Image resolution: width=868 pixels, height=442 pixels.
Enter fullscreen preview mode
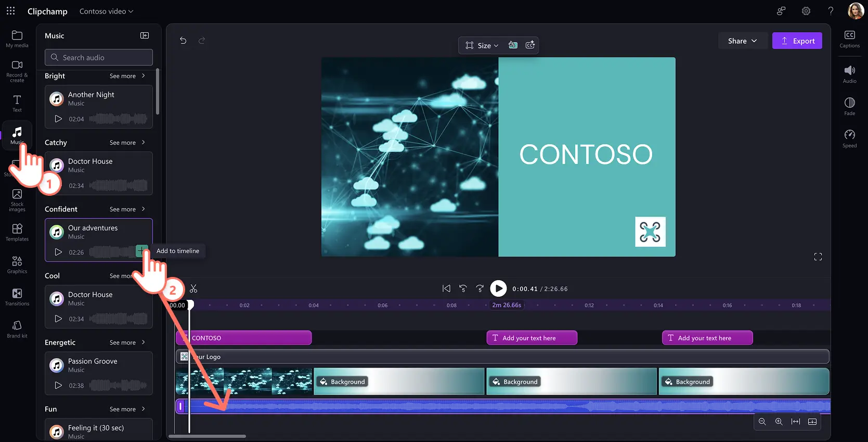(x=818, y=257)
